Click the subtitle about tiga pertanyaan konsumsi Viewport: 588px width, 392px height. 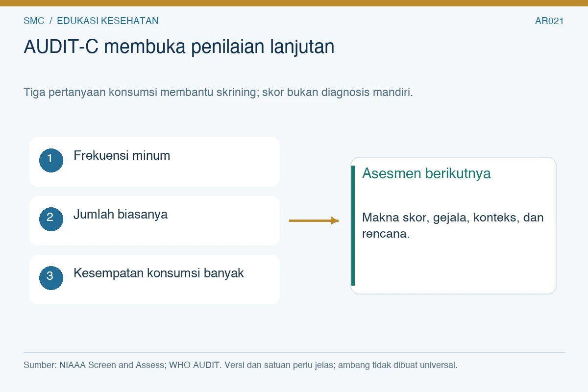click(218, 92)
